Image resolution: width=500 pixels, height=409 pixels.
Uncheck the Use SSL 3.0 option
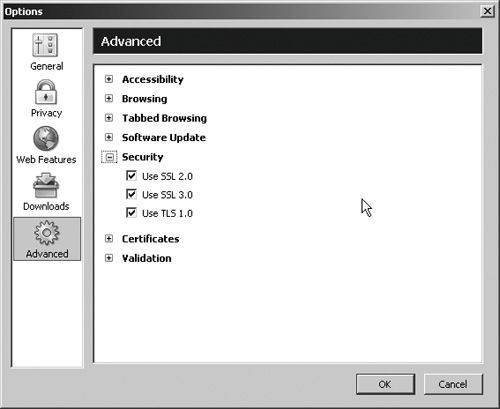[x=131, y=194]
